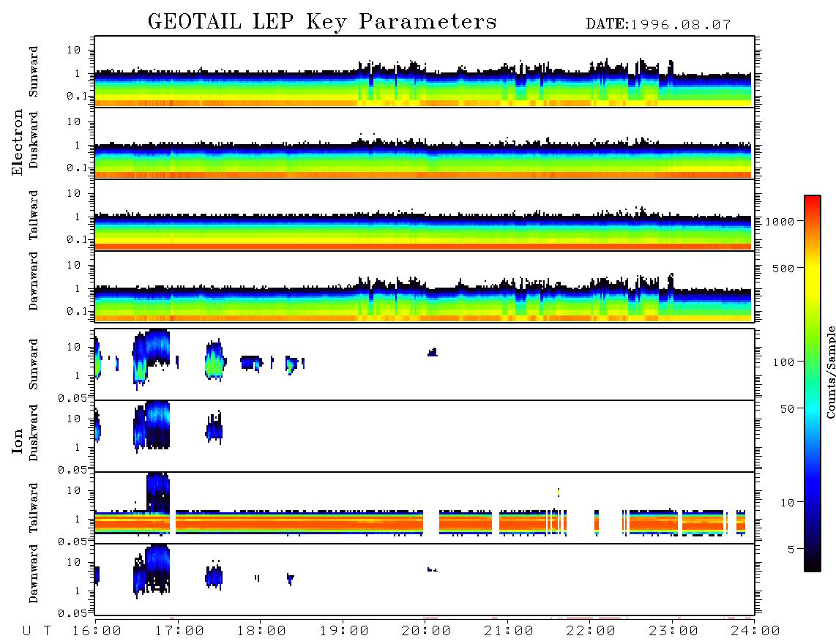Click '10' tick on Electron Duskward panel
This screenshot has height=644, width=836.
pos(74,121)
